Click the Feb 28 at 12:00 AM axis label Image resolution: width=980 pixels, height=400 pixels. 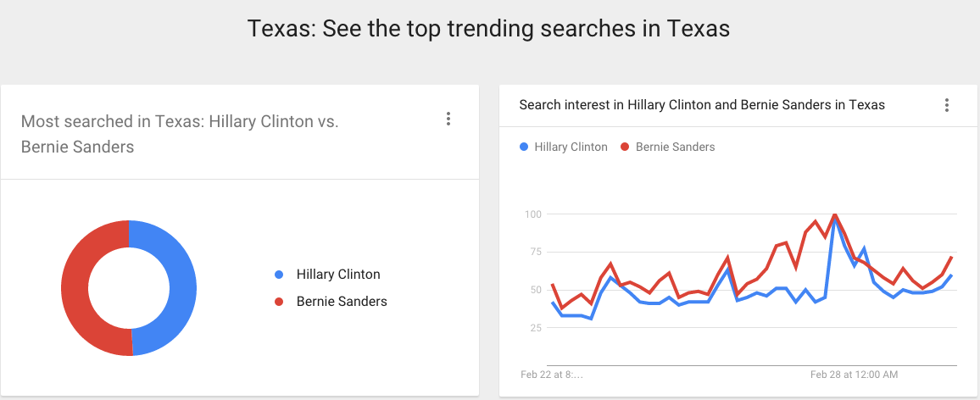click(854, 375)
